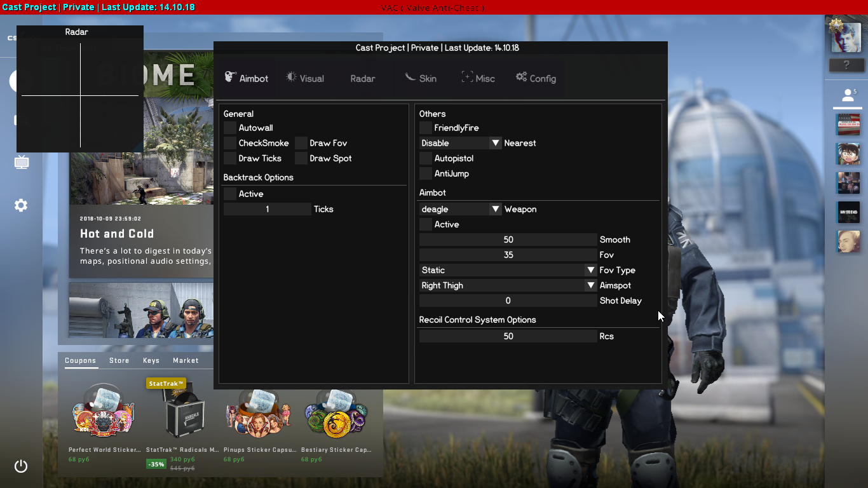Toggle the FriendlyFire checkbox

point(426,128)
